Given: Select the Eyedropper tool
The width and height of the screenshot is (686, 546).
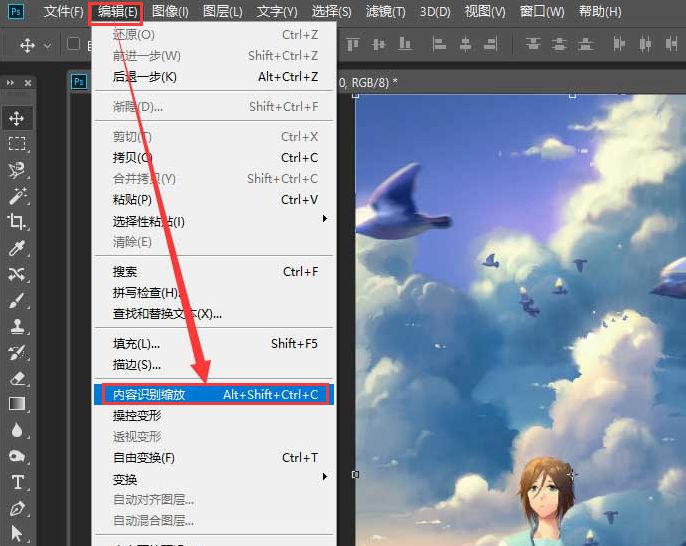Looking at the screenshot, I should click(17, 248).
